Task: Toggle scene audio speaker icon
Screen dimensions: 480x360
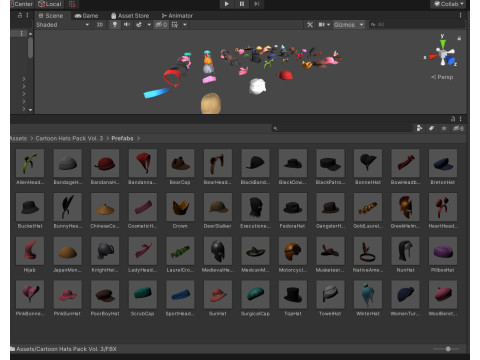Action: (x=127, y=25)
